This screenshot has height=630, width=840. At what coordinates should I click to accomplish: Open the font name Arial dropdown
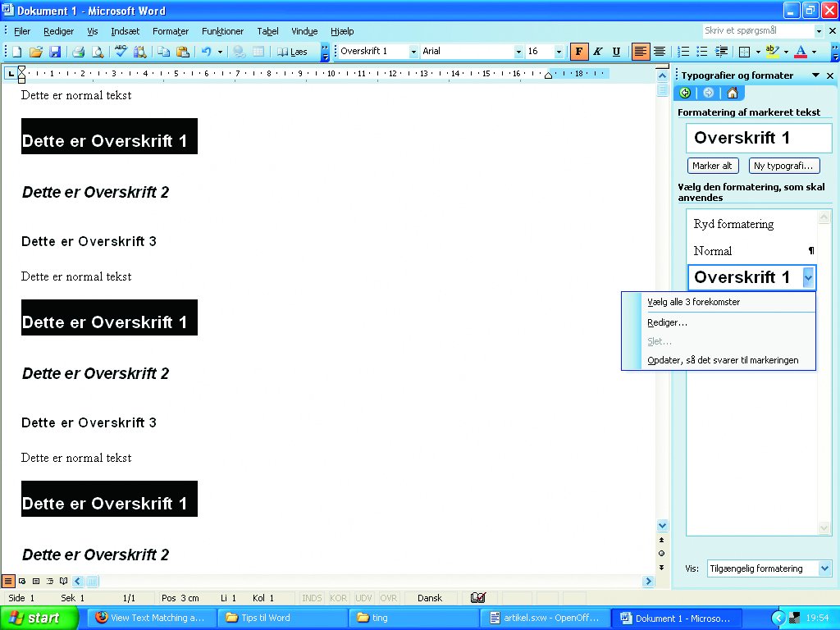pyautogui.click(x=518, y=52)
